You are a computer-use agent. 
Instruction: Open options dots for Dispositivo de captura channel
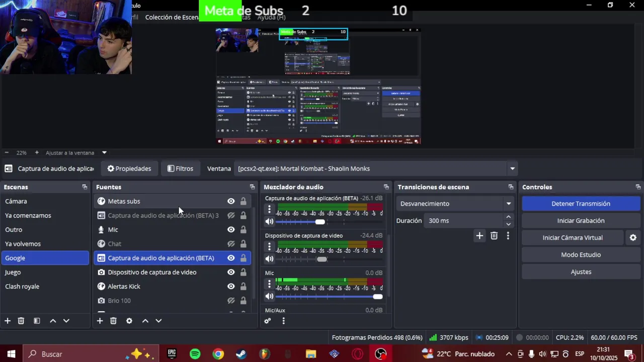pyautogui.click(x=269, y=246)
